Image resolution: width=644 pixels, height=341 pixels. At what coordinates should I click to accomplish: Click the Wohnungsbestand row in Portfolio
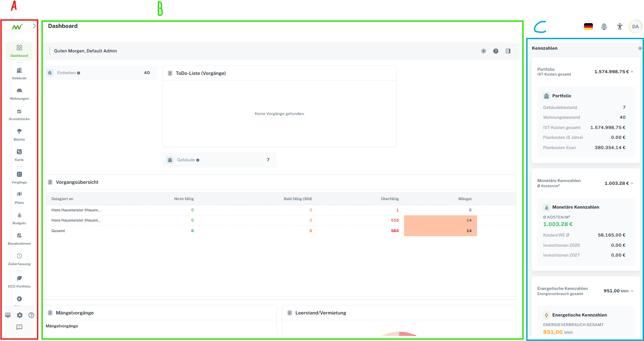[584, 117]
